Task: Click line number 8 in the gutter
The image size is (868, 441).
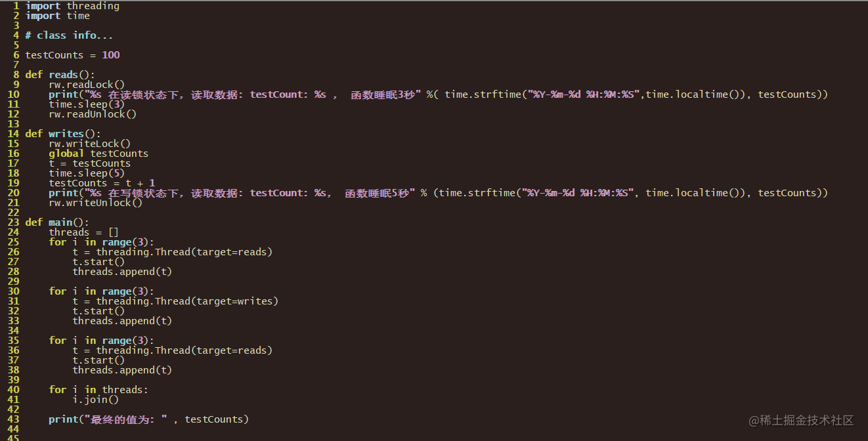Action: pos(16,75)
